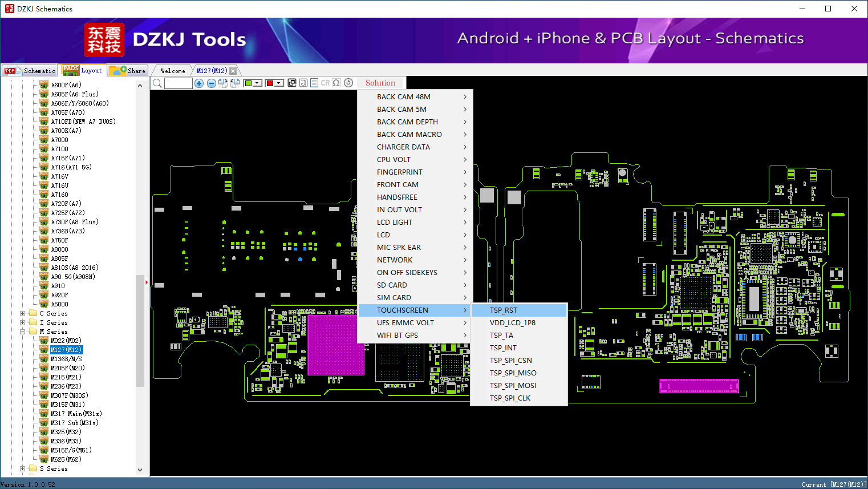The image size is (868, 489).
Task: Expand the S Series tree node
Action: click(23, 468)
